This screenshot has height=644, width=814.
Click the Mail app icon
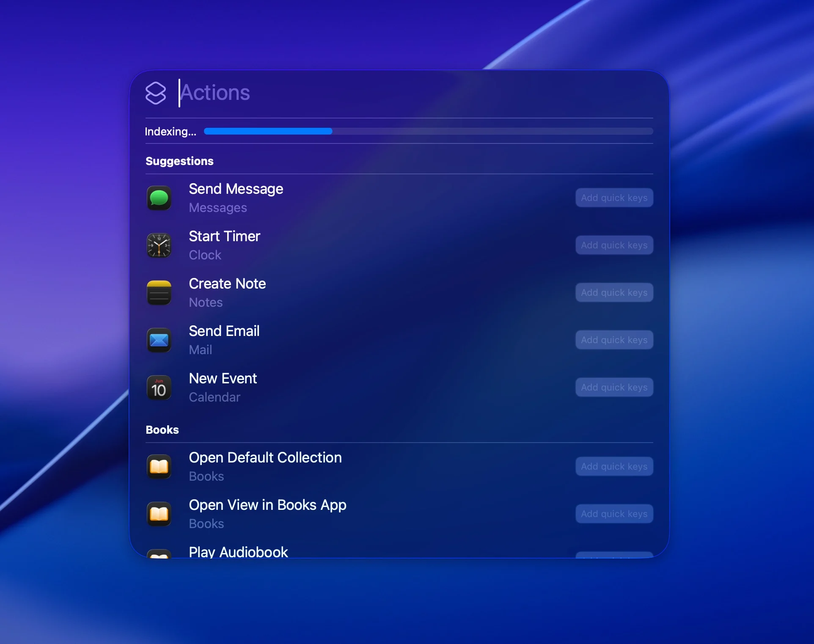159,340
